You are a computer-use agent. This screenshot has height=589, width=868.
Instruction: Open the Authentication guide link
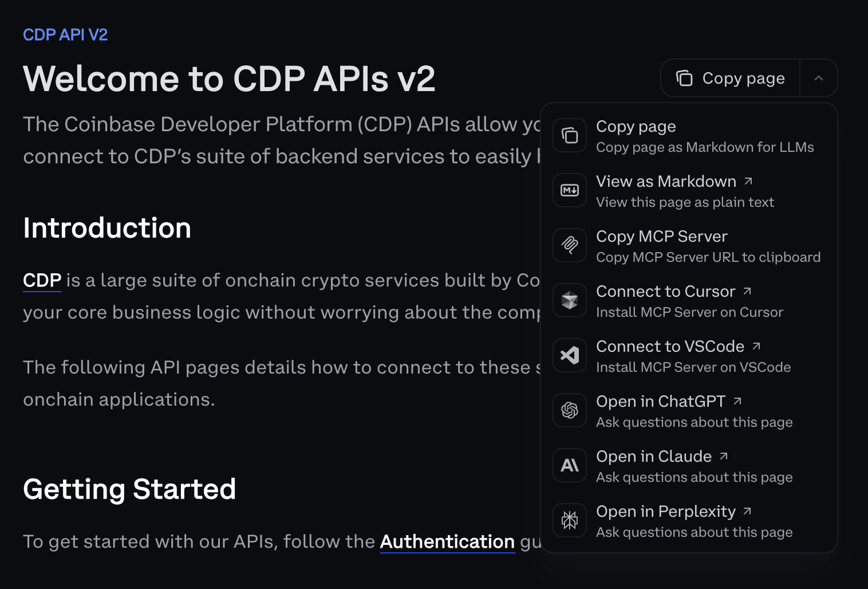pyautogui.click(x=447, y=541)
